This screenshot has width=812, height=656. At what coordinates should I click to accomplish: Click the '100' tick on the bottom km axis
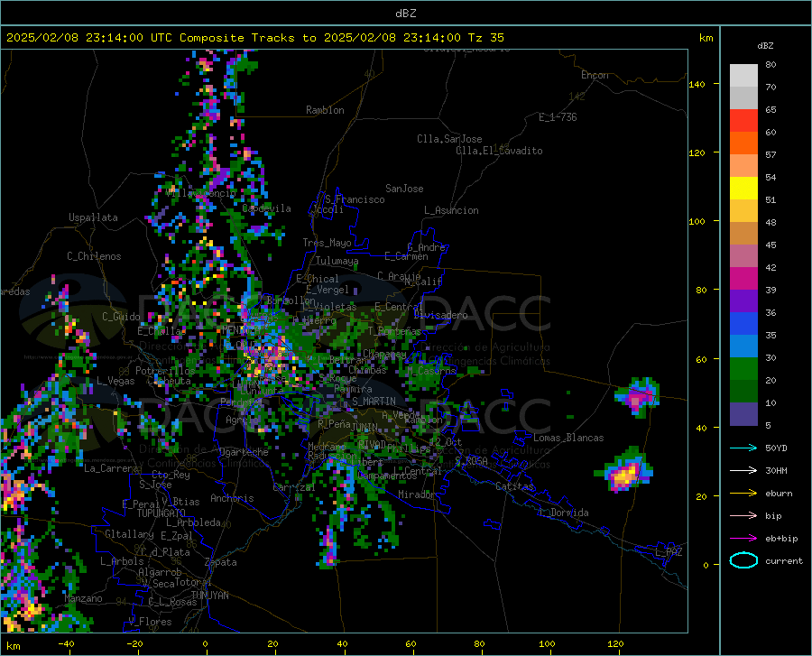coord(547,644)
